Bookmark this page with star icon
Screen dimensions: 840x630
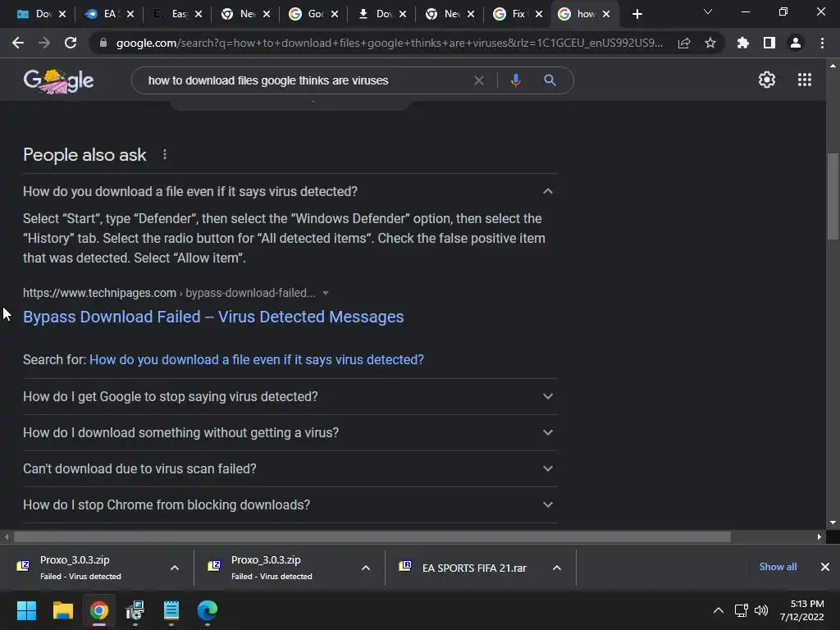(710, 43)
